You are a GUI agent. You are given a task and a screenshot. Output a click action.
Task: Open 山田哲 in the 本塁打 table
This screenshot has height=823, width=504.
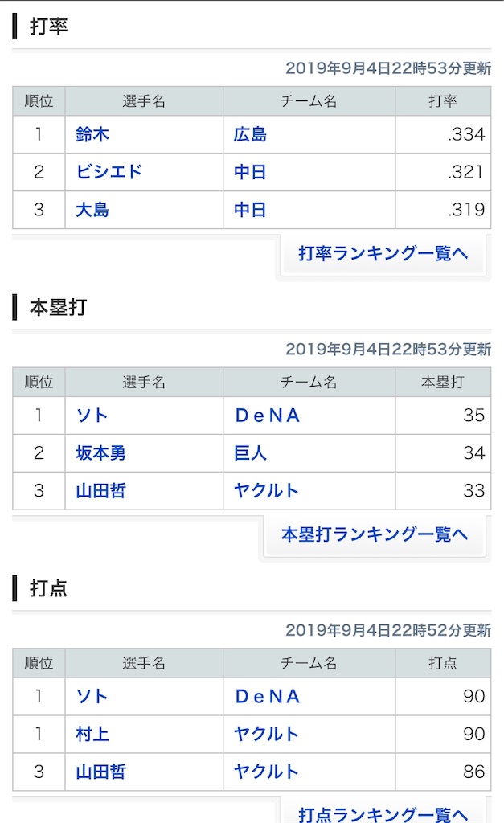click(x=100, y=490)
